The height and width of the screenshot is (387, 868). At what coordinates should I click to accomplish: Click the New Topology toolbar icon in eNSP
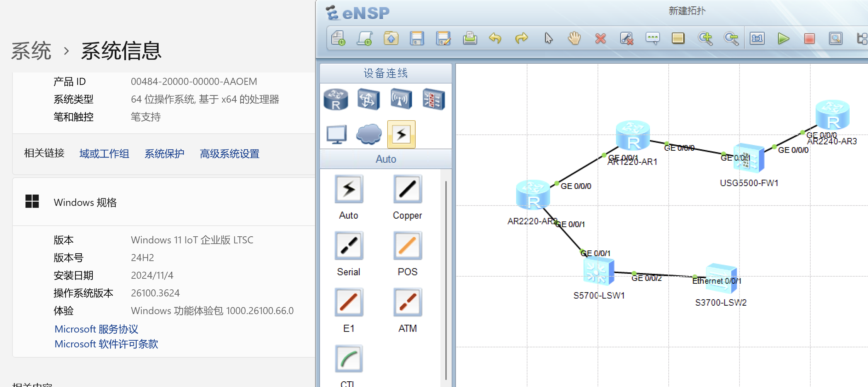tap(338, 38)
